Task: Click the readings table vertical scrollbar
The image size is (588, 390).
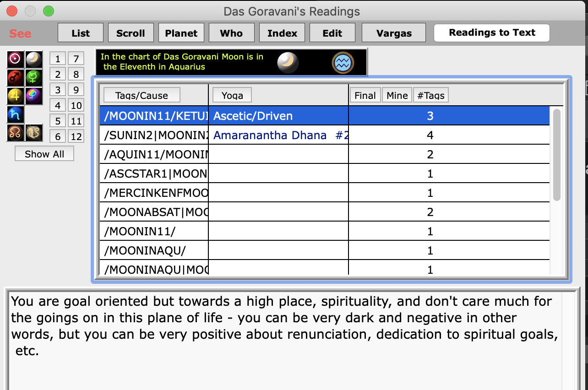Action: pos(556,155)
